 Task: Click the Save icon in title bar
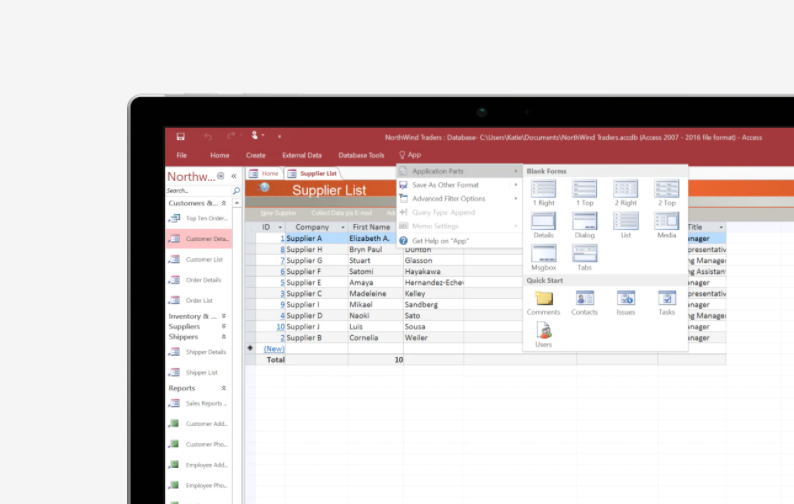click(180, 136)
